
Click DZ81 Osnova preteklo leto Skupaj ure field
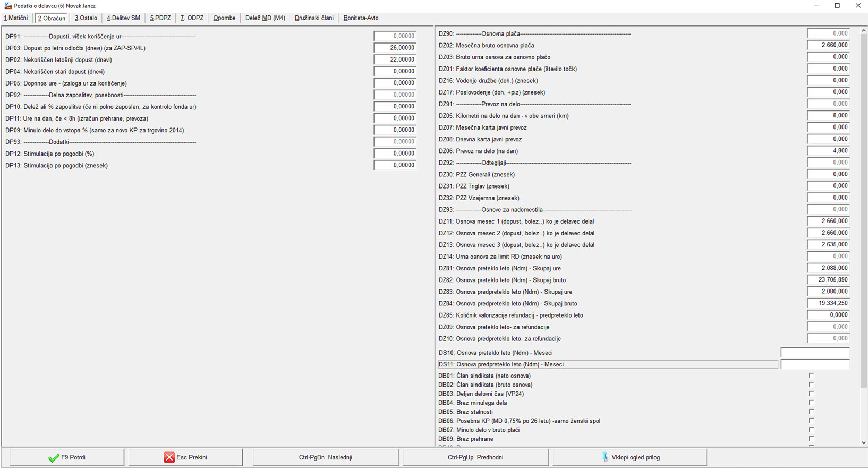coord(828,268)
